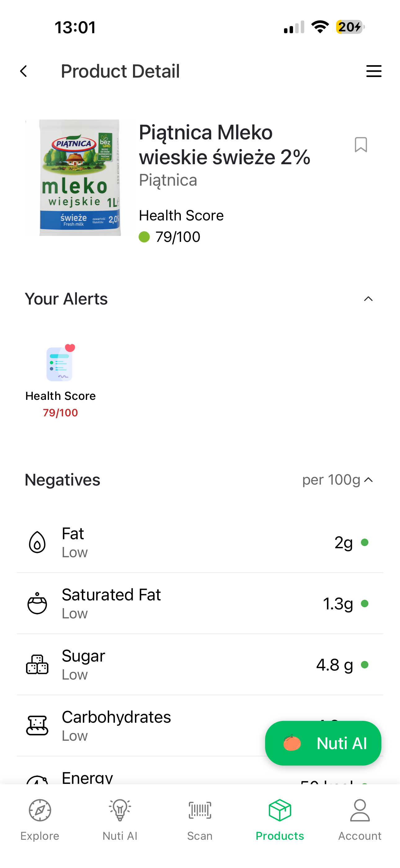Tap the Fat droplet icon
The image size is (400, 868).
pyautogui.click(x=37, y=542)
